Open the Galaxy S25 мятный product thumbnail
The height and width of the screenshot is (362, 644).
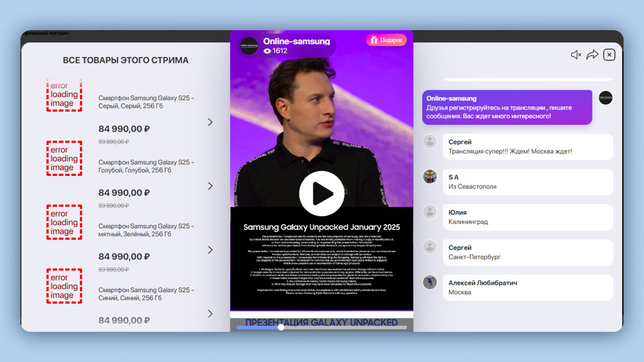64,222
